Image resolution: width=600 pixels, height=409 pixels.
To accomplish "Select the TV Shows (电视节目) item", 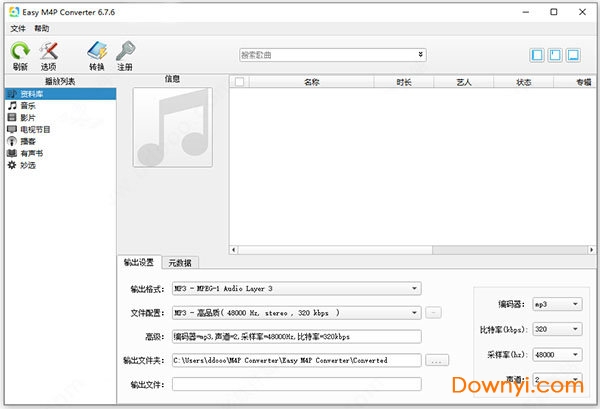I will (x=60, y=129).
